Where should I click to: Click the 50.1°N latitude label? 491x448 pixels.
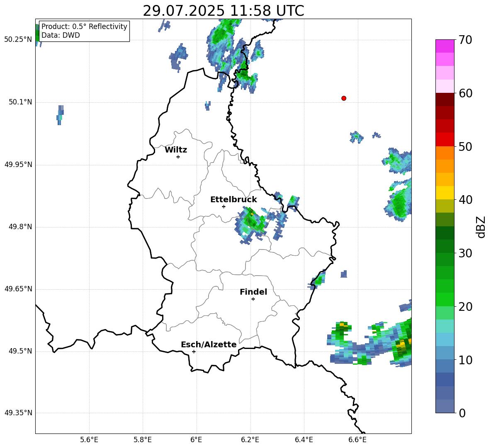(x=20, y=102)
